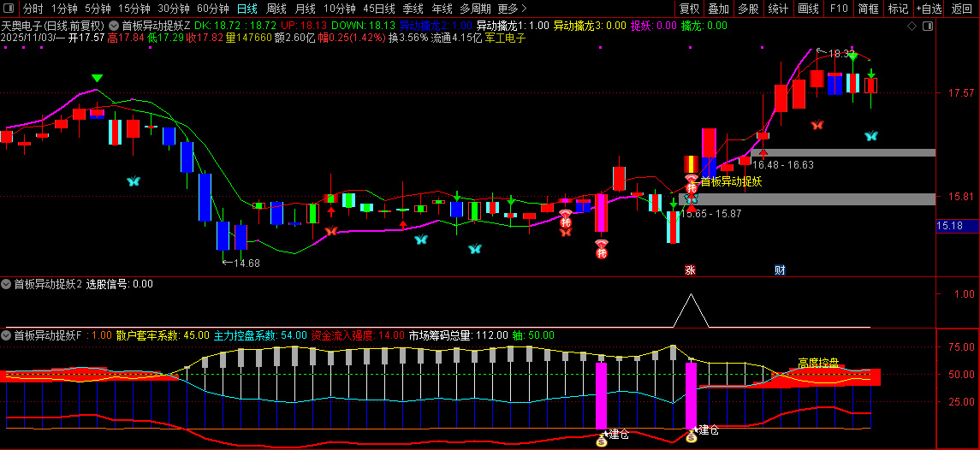Open the 多股 multi-stock view
The image size is (980, 450).
748,9
